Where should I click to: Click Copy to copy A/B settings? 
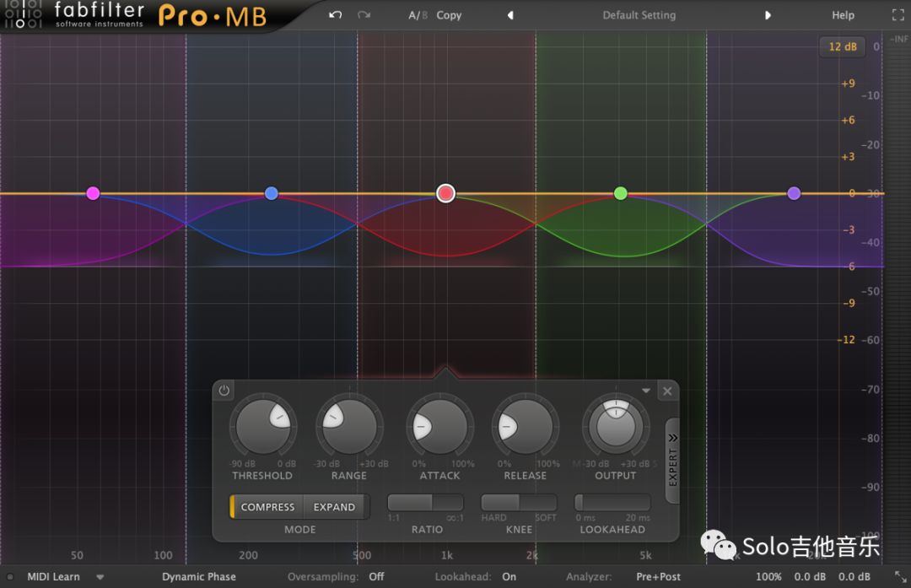(x=449, y=15)
